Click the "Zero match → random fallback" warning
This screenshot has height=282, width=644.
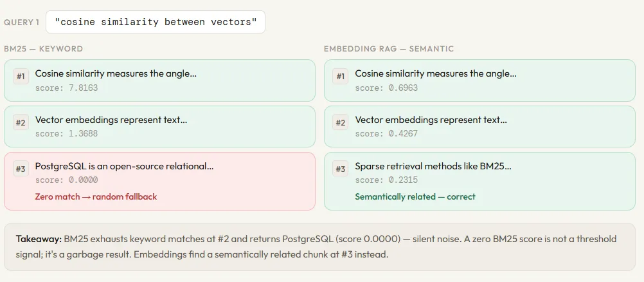[x=96, y=196]
